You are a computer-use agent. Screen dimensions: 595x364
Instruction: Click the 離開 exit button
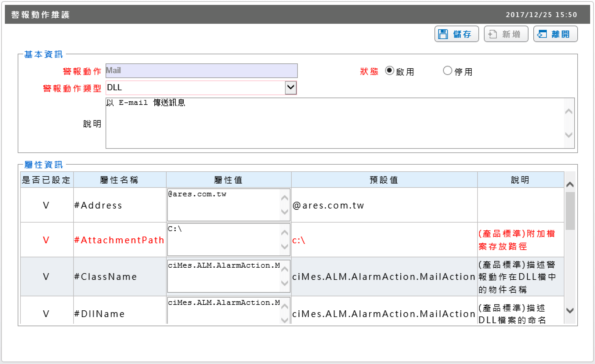pos(555,34)
